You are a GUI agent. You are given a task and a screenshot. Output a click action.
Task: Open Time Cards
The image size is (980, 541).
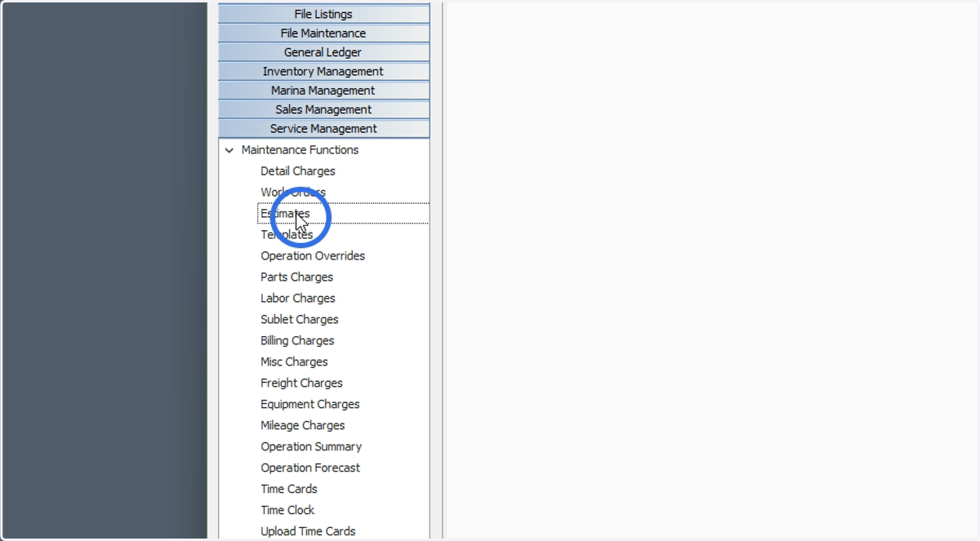point(289,490)
